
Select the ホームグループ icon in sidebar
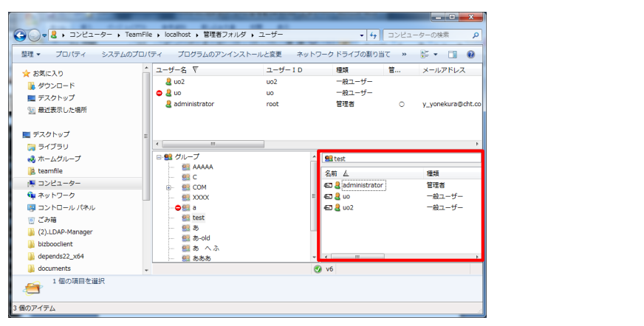click(32, 159)
